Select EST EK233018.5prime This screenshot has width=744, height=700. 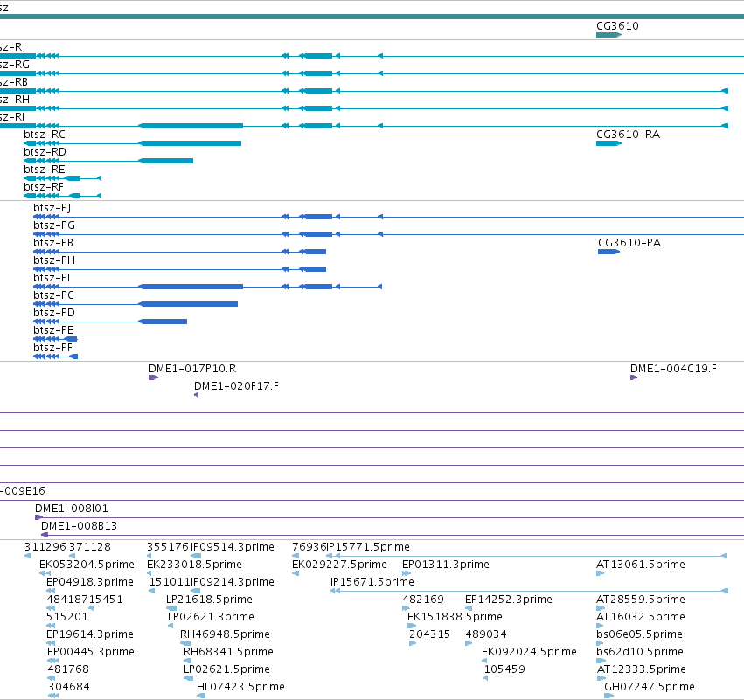(x=194, y=565)
